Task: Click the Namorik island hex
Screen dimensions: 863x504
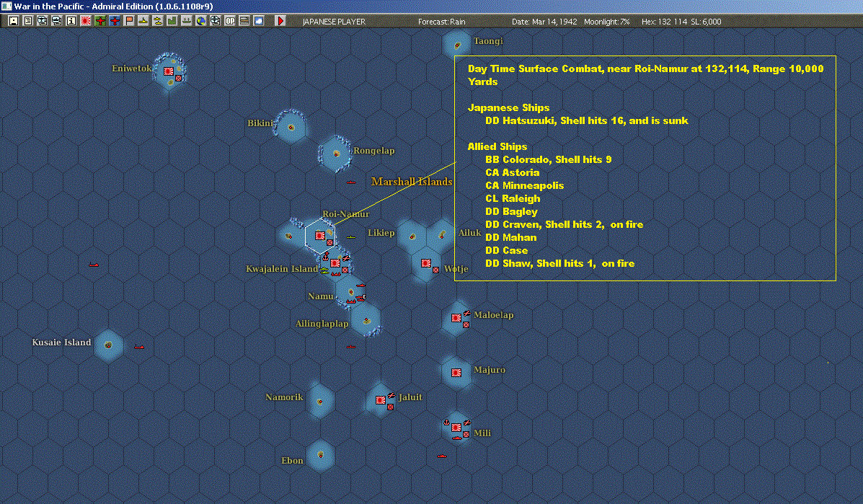Action: click(320, 401)
